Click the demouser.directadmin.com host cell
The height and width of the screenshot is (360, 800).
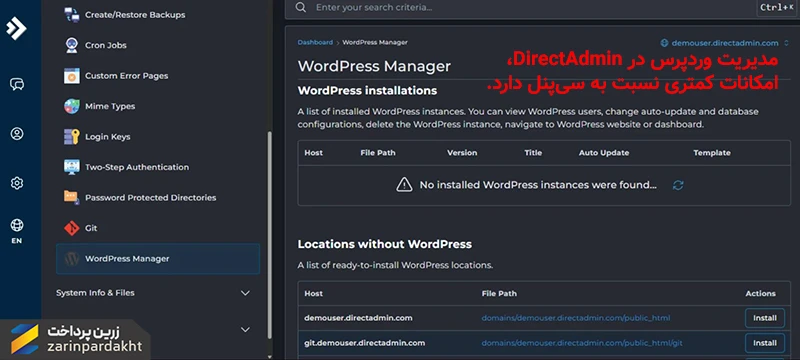coord(358,318)
